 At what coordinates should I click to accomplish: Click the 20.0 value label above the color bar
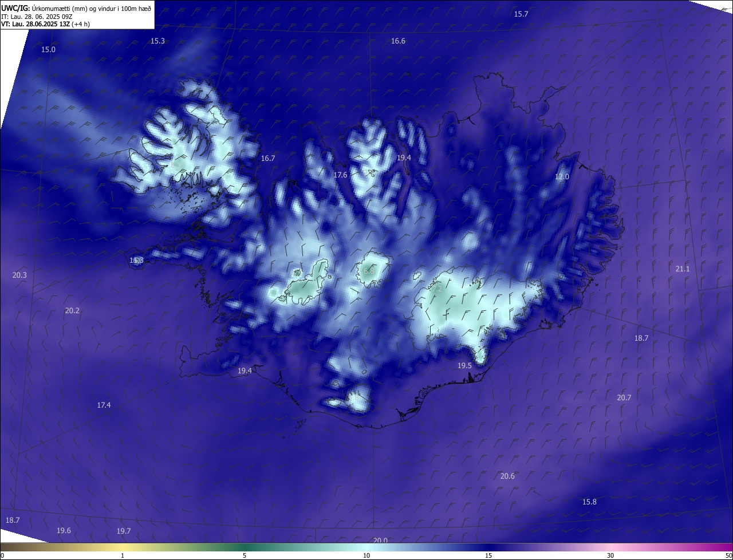pos(380,541)
